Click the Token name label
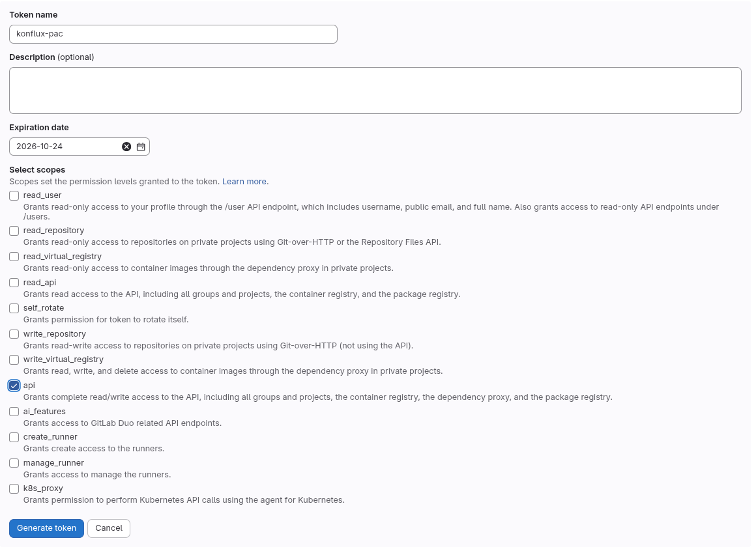756x549 pixels. (x=33, y=15)
